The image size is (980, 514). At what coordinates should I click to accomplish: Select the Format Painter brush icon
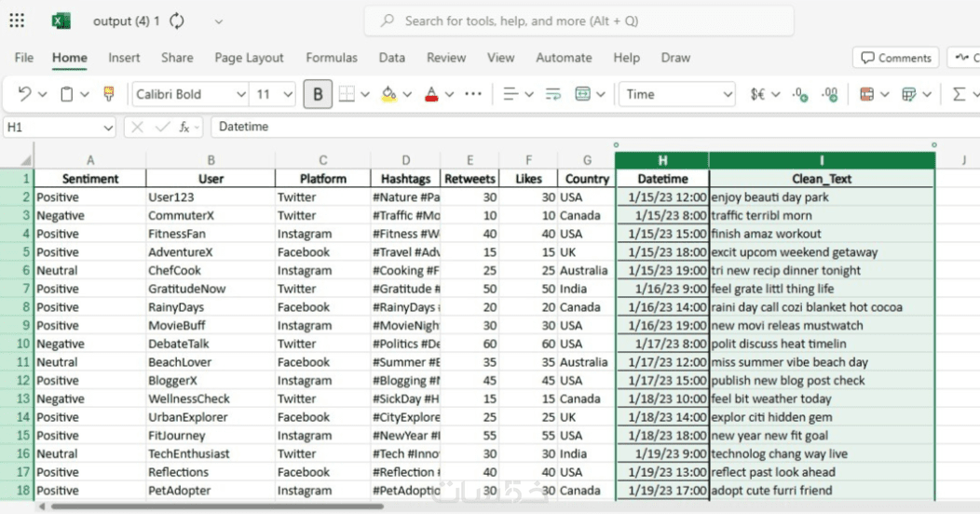pos(109,94)
